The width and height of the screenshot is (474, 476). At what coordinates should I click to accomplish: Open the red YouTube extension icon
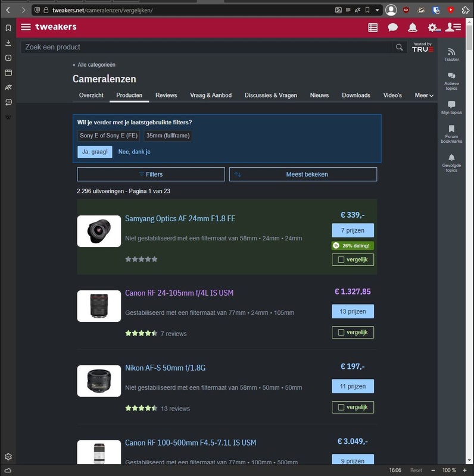point(451,10)
